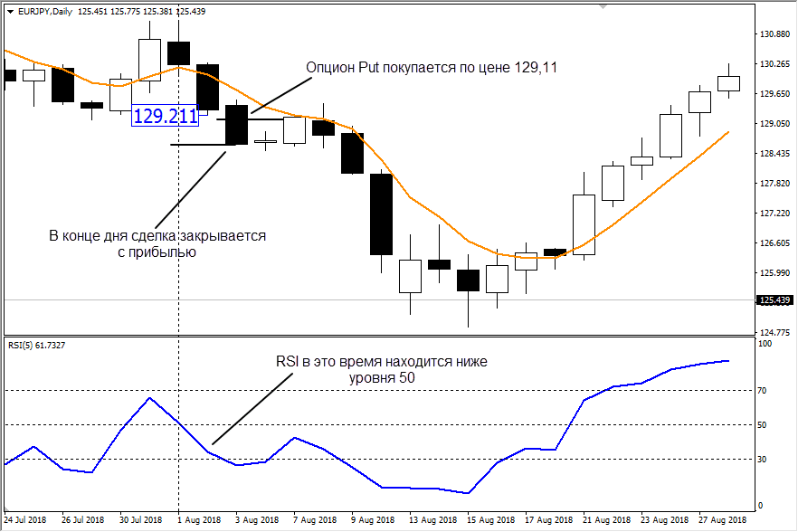This screenshot has width=798, height=532.
Task: Click the small triangle icon beside EURJPY,Daily
Action: coord(10,11)
